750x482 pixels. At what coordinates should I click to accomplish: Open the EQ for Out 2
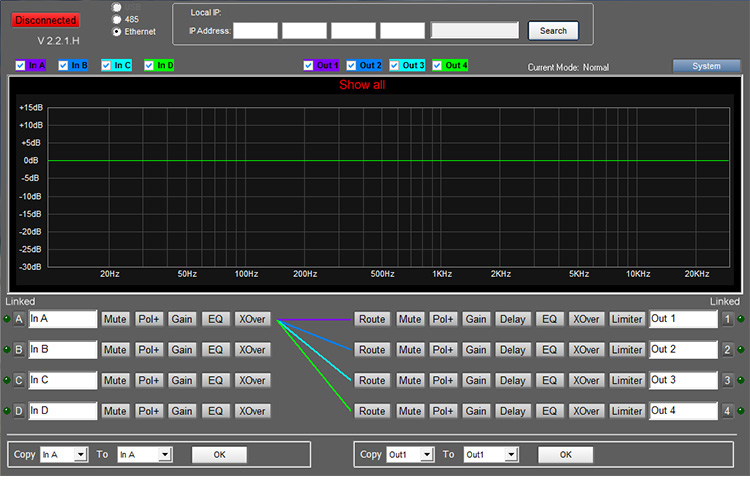(548, 350)
